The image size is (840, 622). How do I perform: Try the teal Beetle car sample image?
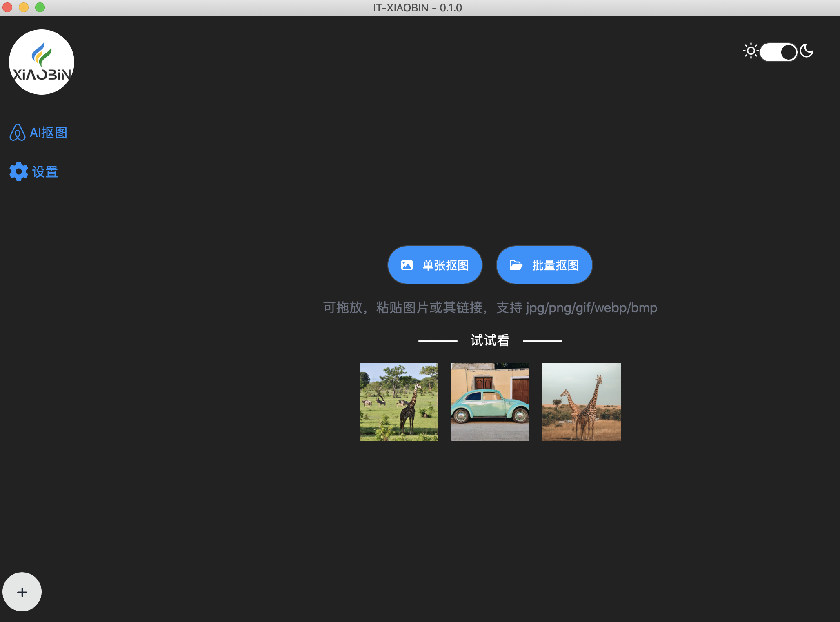[x=490, y=402]
